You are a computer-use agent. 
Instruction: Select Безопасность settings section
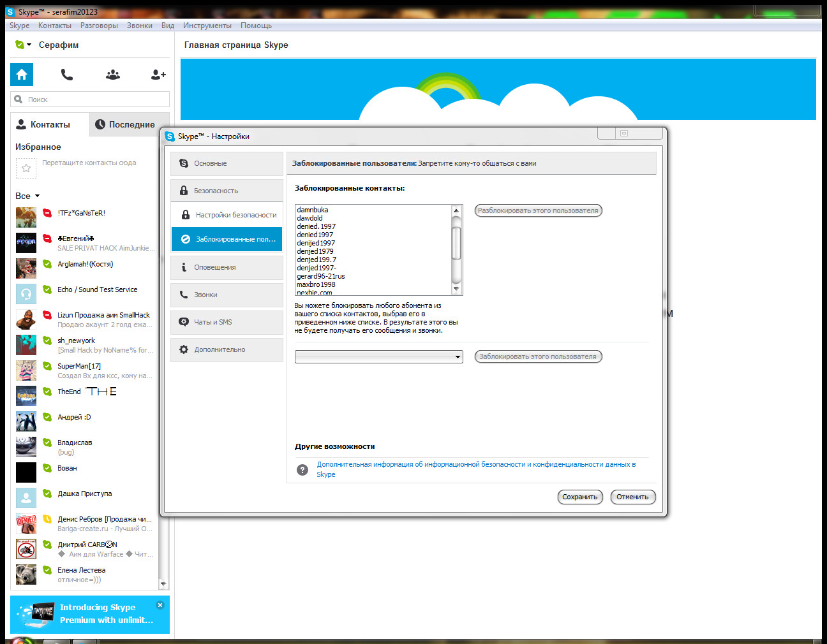coord(227,191)
